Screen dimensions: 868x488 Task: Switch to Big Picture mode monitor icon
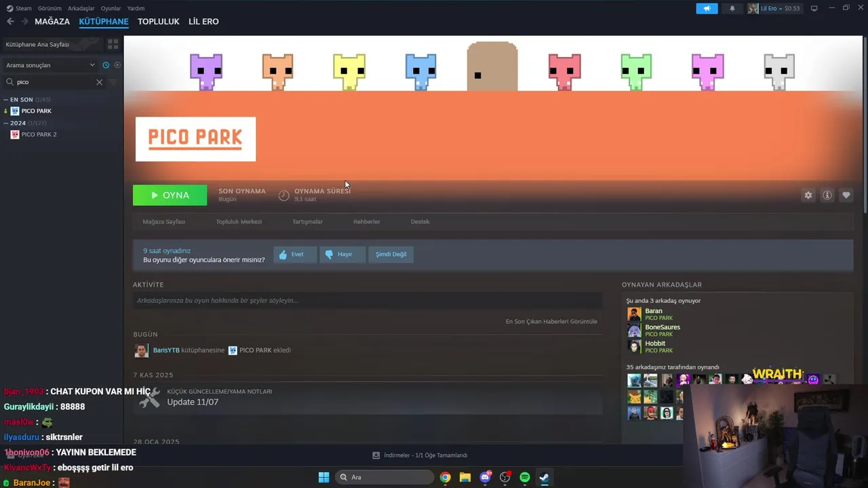[x=814, y=8]
